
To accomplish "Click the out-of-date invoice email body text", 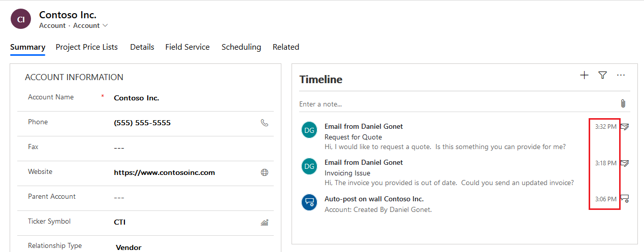I will click(x=449, y=183).
